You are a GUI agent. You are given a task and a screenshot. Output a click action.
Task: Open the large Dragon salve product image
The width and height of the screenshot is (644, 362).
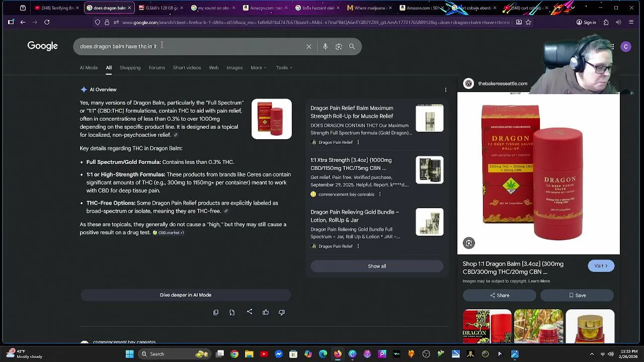[x=538, y=174]
